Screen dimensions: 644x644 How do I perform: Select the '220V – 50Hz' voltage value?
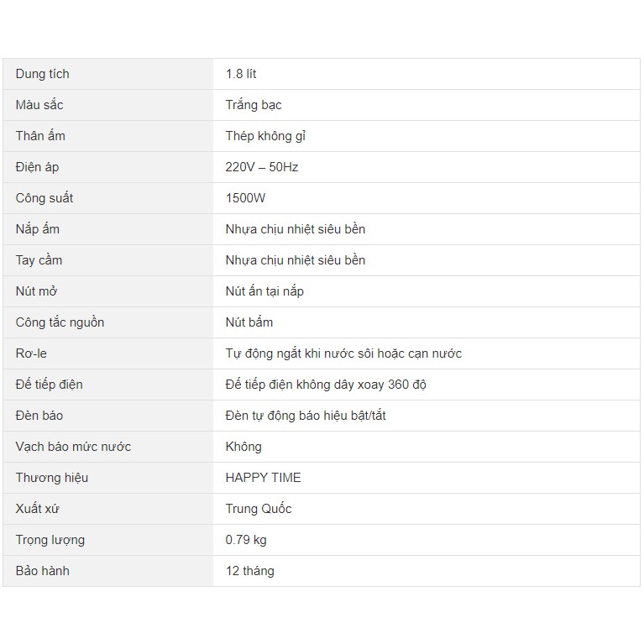tap(262, 167)
